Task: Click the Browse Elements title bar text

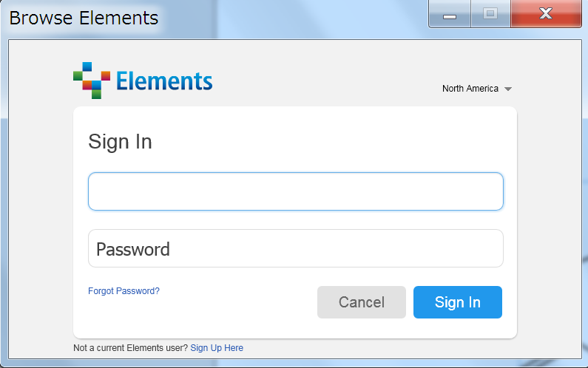Action: [x=84, y=17]
